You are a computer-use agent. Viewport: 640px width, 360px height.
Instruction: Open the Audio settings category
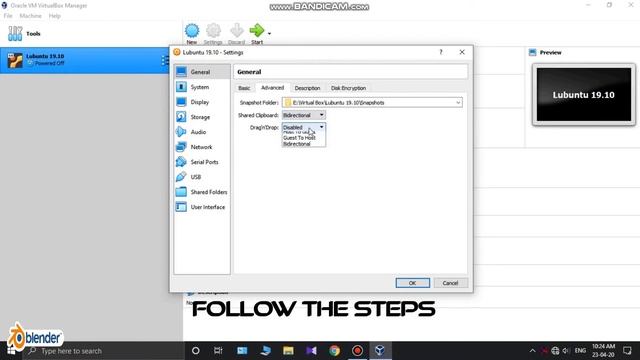(x=202, y=132)
